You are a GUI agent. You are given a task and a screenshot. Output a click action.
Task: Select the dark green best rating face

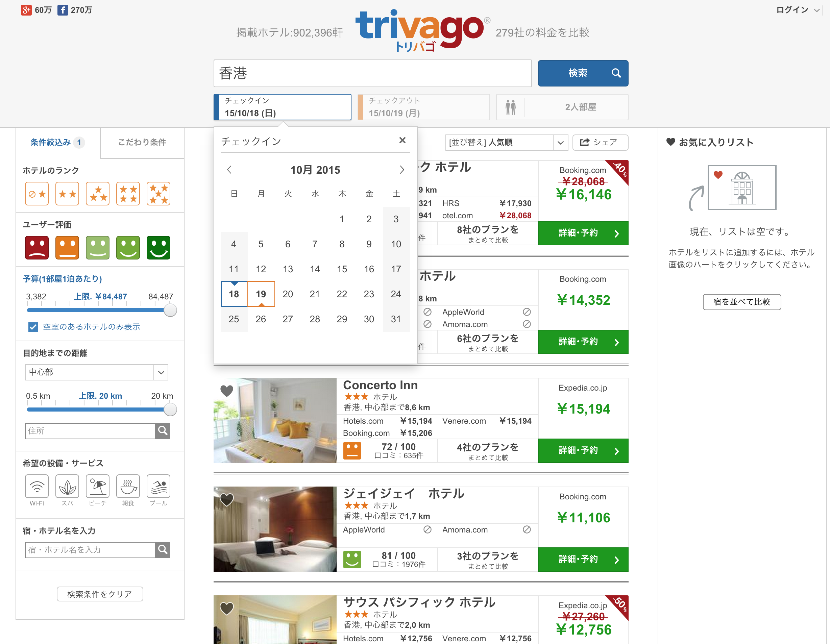click(x=158, y=248)
